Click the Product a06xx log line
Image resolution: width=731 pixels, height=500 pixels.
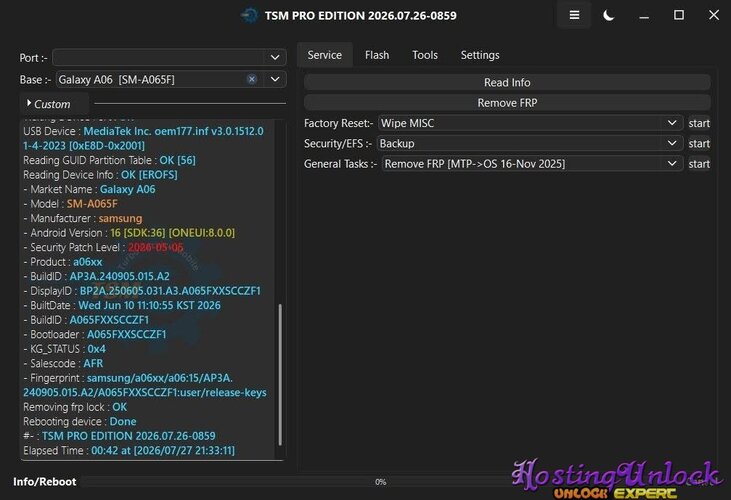point(63,262)
